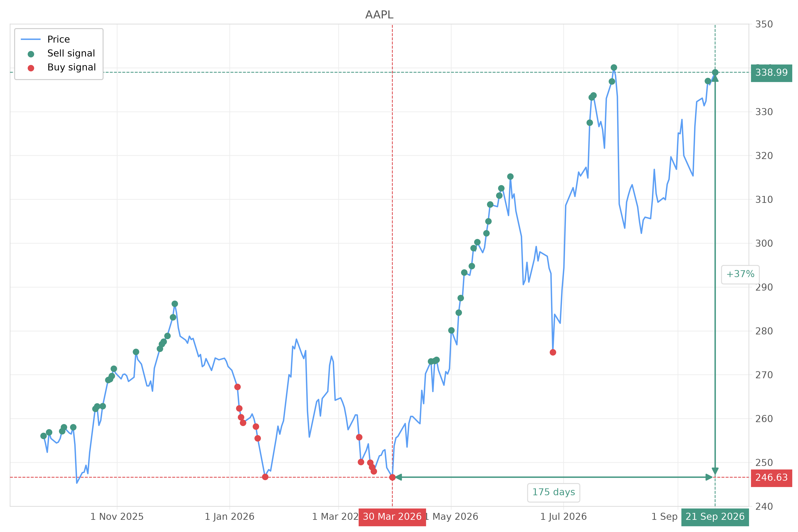Image resolution: width=798 pixels, height=532 pixels.
Task: Click the 240 y-axis tick label
Action: pyautogui.click(x=764, y=507)
